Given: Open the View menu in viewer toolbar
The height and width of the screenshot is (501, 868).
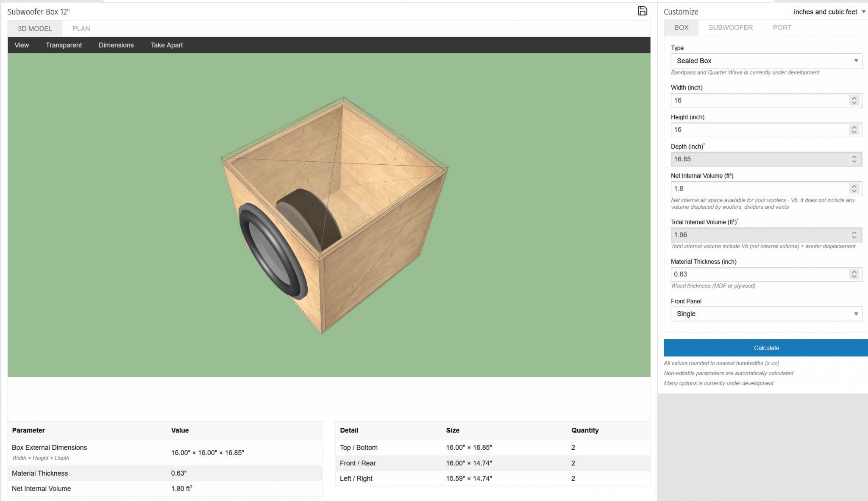Looking at the screenshot, I should 22,45.
